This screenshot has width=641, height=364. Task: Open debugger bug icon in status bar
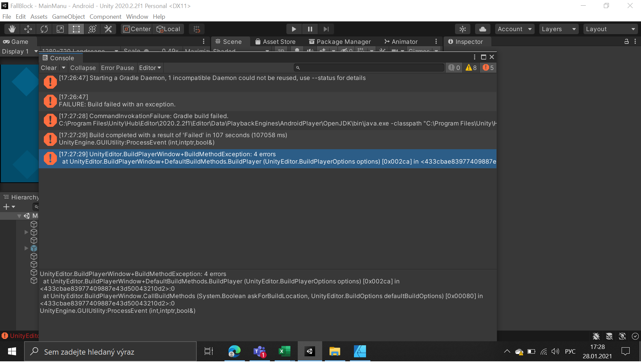596,336
